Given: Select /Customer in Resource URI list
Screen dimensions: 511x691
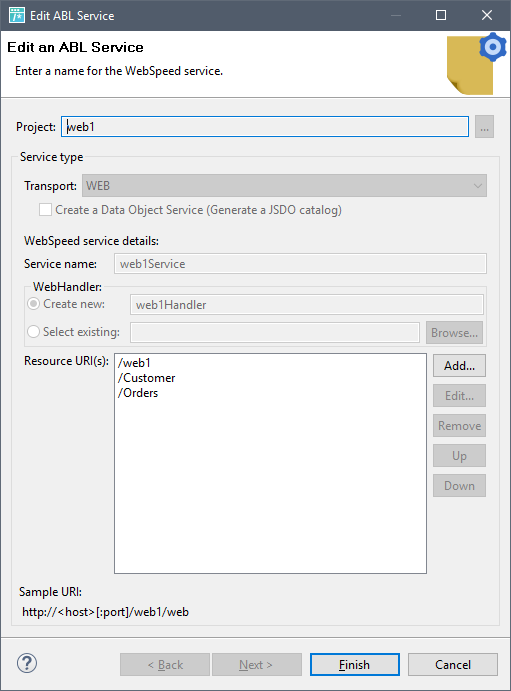Looking at the screenshot, I should pyautogui.click(x=146, y=378).
